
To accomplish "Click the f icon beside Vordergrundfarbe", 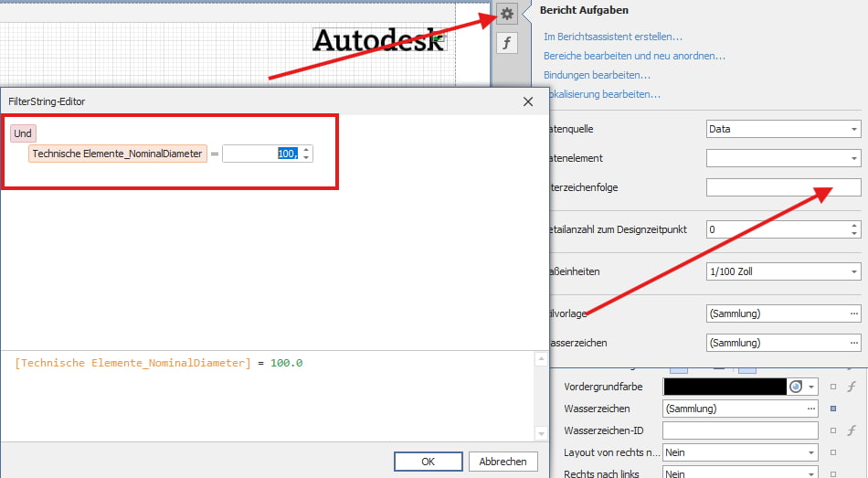I will tap(852, 387).
